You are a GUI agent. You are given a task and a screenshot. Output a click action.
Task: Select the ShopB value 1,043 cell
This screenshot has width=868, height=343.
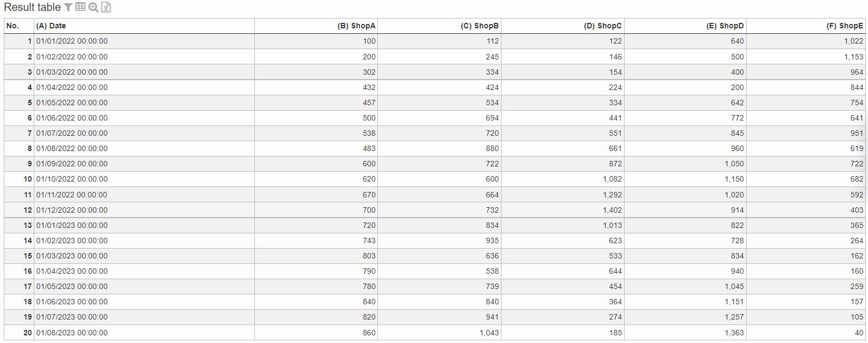point(439,333)
